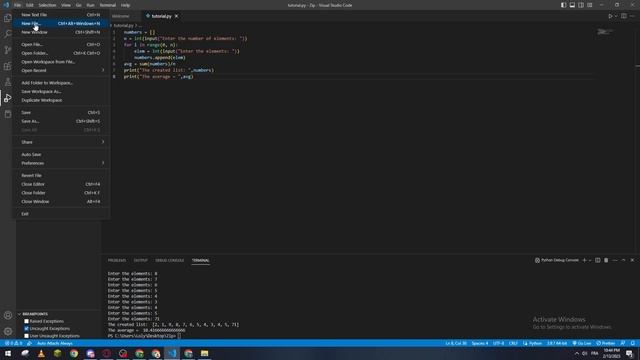Switch to the Problems panel tab

tap(117, 260)
